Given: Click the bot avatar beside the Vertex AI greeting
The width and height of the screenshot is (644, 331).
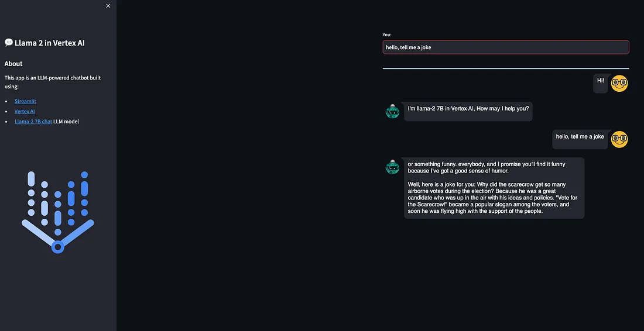Looking at the screenshot, I should (x=393, y=111).
